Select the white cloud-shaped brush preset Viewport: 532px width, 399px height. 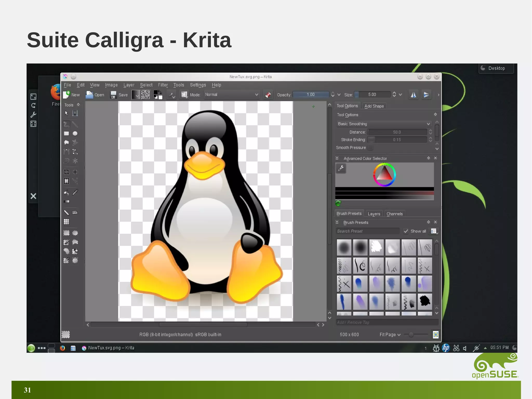pos(376,247)
